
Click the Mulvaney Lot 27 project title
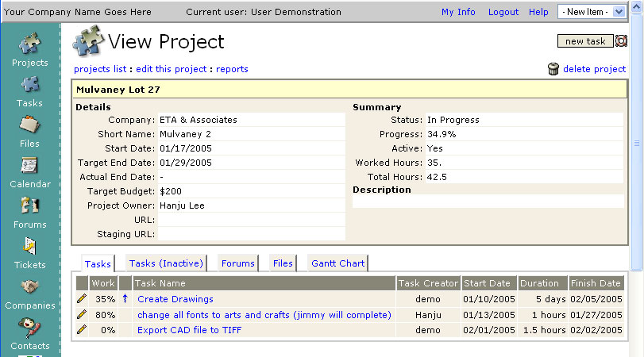coord(118,90)
